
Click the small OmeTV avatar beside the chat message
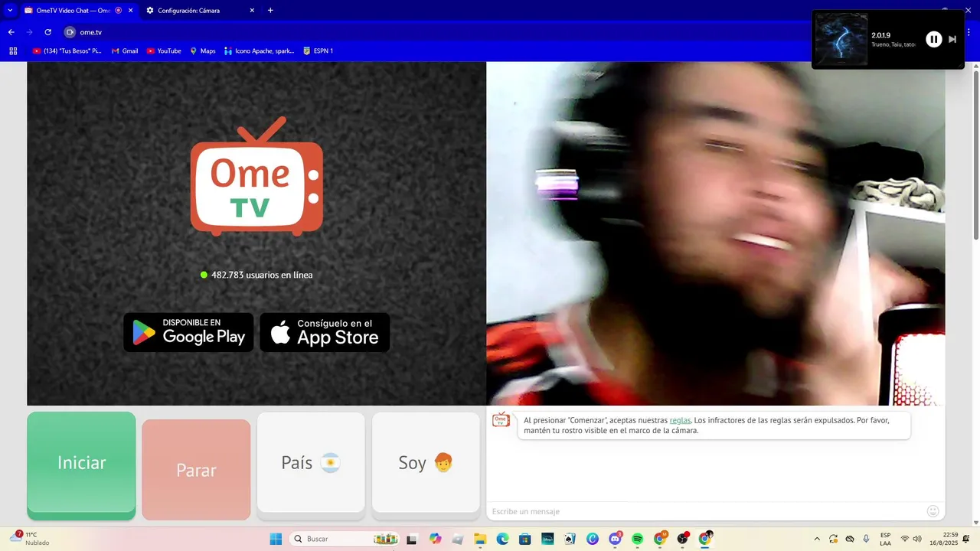point(501,419)
